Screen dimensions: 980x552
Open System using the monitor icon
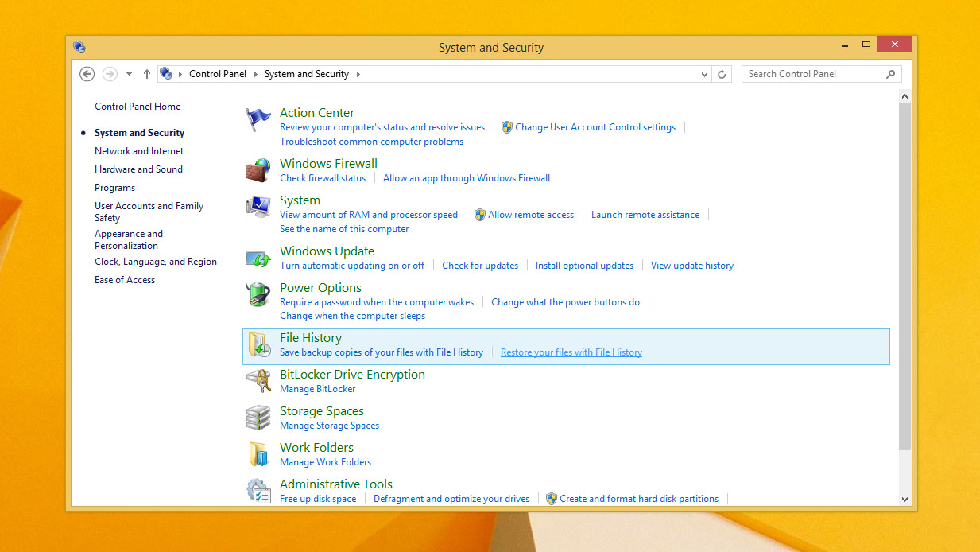click(x=258, y=206)
